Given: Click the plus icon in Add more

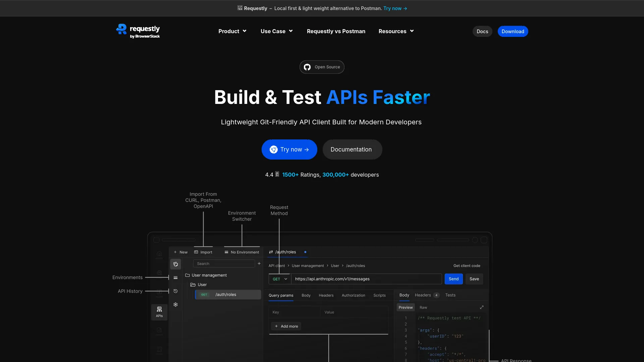Looking at the screenshot, I should click(x=276, y=326).
